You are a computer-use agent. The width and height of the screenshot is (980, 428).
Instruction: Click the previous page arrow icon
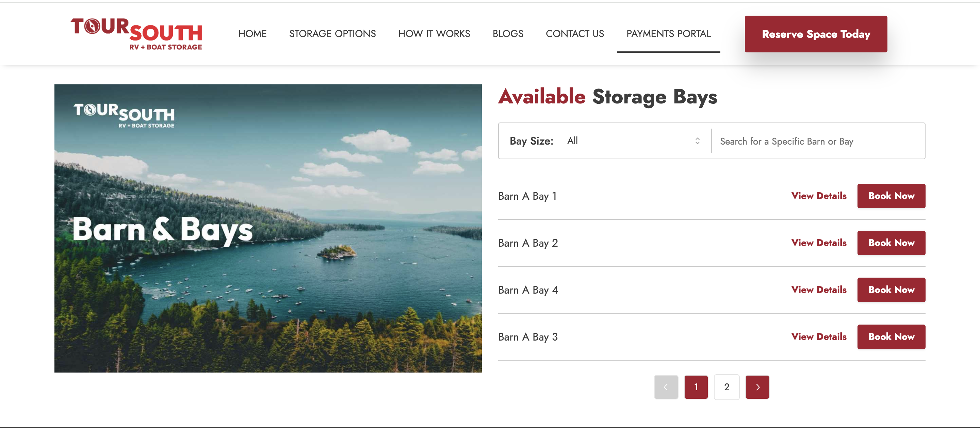665,387
